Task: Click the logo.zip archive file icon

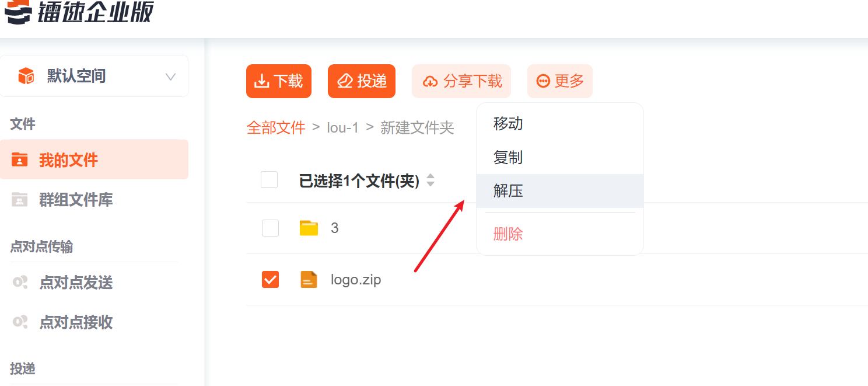Action: pyautogui.click(x=309, y=280)
